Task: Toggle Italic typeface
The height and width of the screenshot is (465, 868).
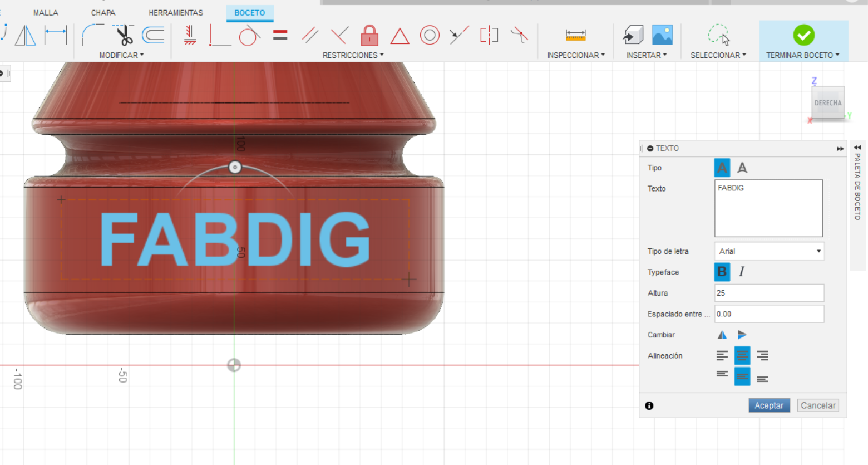Action: [x=742, y=272]
